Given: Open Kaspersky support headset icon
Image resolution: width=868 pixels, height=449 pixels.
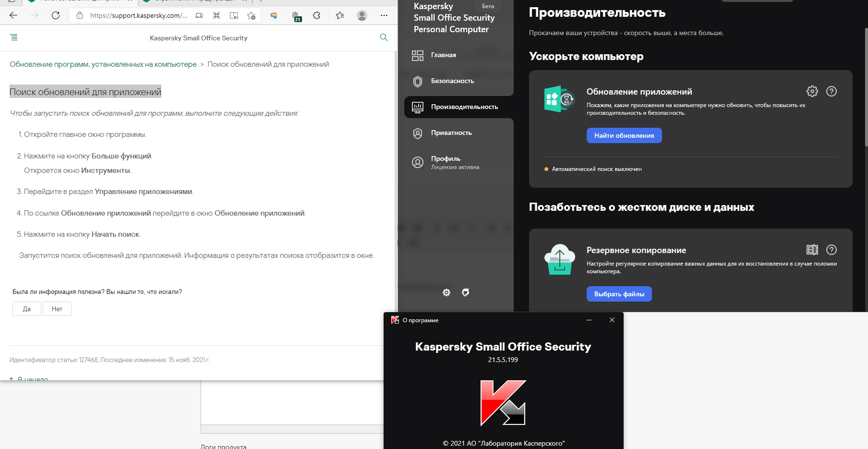Looking at the screenshot, I should [465, 292].
